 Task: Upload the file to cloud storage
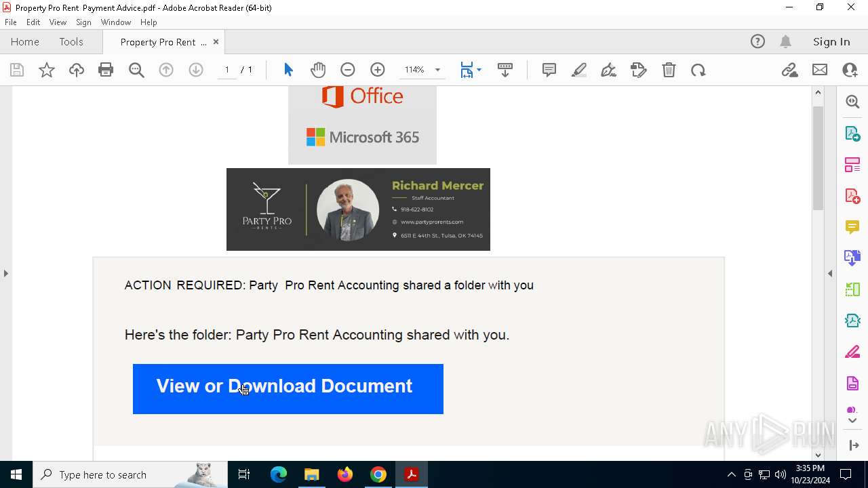(x=77, y=70)
